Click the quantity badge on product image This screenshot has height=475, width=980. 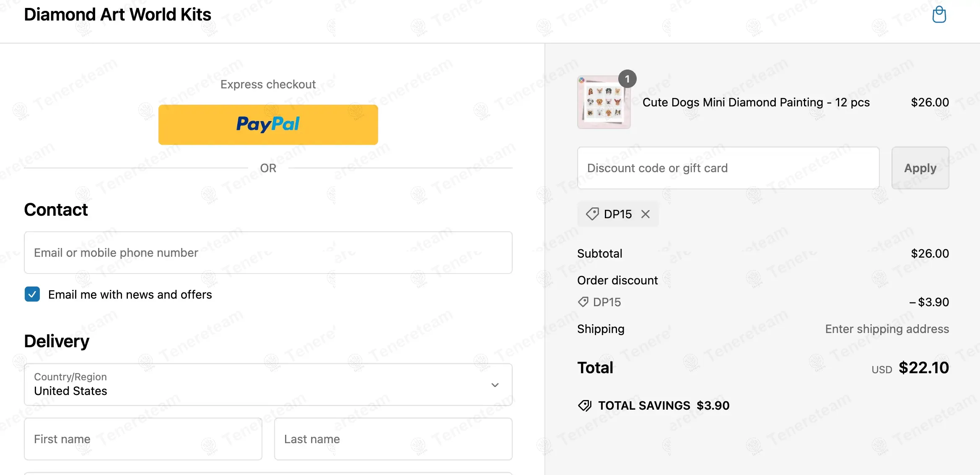(x=627, y=79)
